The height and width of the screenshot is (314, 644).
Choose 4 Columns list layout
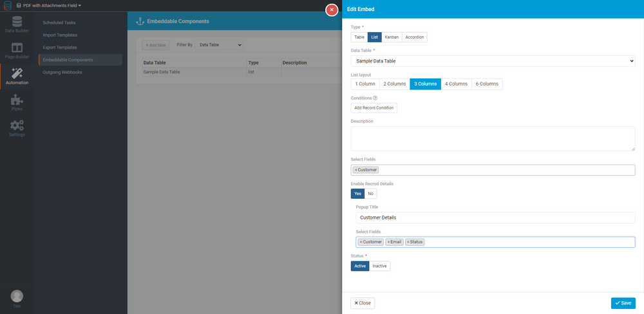click(x=457, y=84)
